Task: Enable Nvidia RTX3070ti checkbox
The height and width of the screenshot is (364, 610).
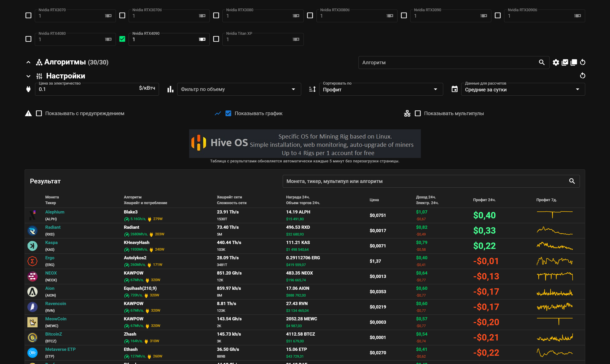Action: tap(122, 15)
